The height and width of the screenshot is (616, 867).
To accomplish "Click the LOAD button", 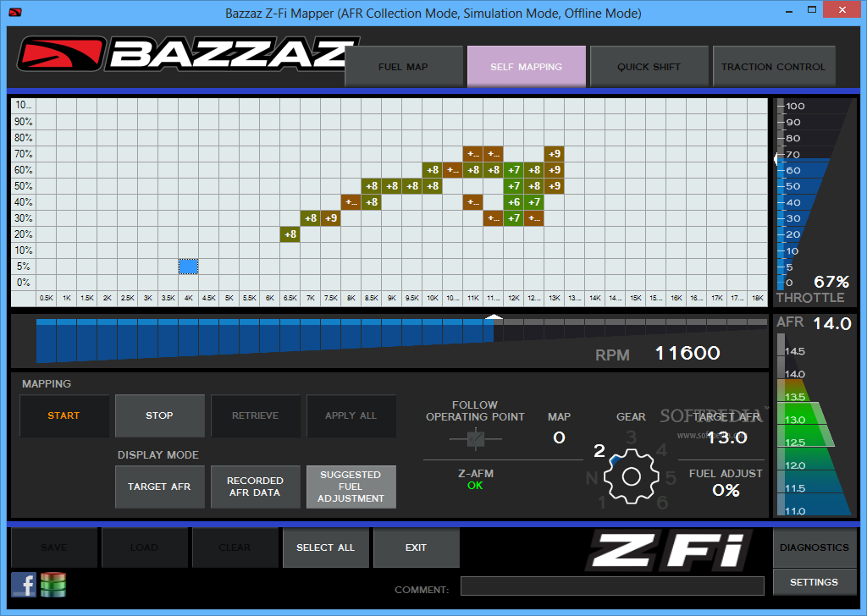I will (x=144, y=547).
